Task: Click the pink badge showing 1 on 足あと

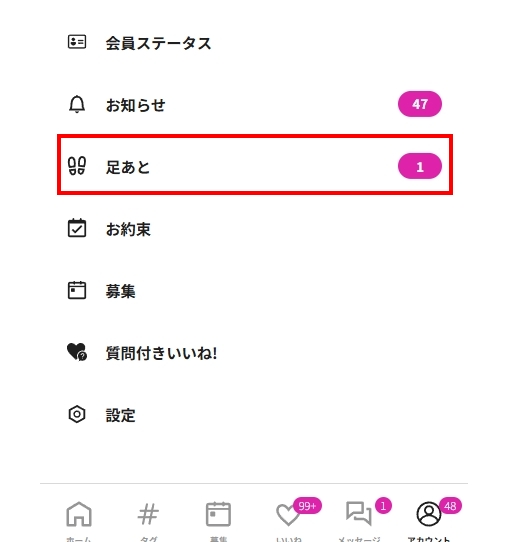Action: (x=420, y=166)
